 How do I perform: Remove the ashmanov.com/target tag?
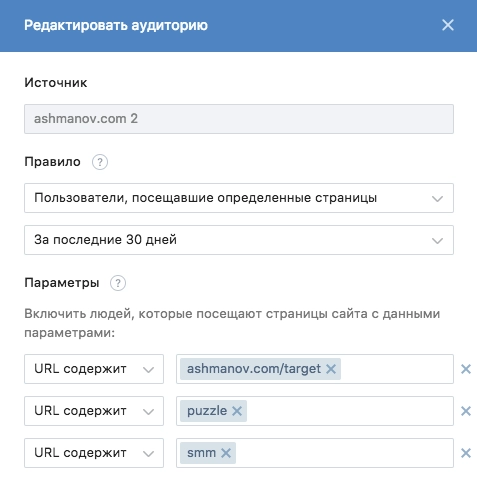click(331, 369)
